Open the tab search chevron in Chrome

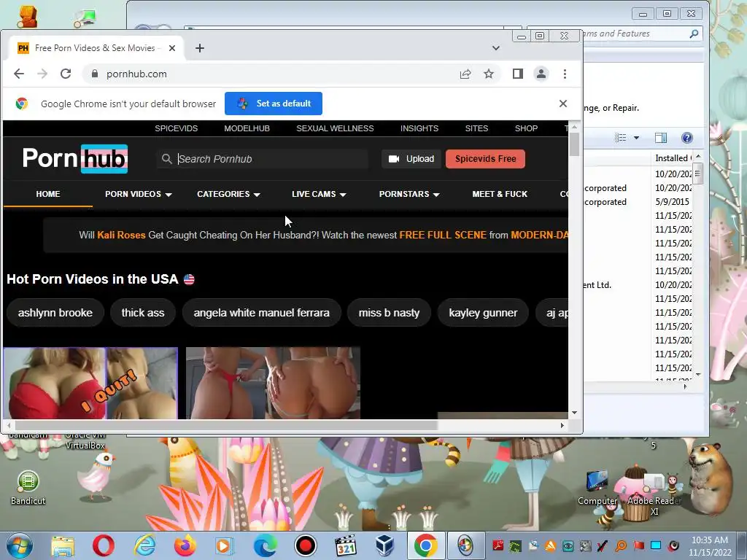click(496, 48)
